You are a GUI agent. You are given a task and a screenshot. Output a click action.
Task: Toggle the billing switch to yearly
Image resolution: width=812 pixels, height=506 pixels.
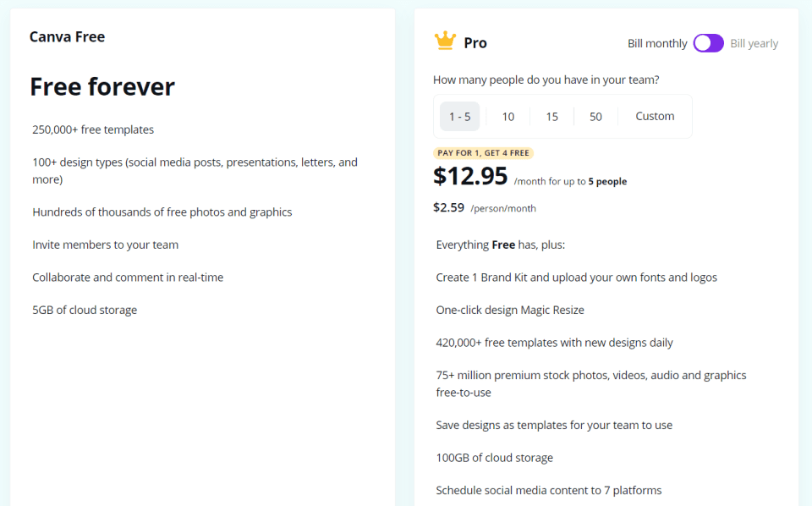(708, 42)
